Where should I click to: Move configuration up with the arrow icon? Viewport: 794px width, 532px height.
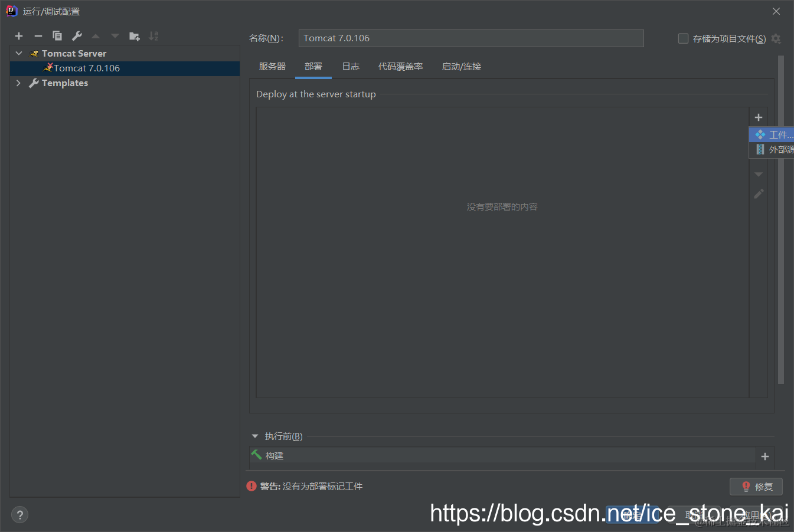96,36
